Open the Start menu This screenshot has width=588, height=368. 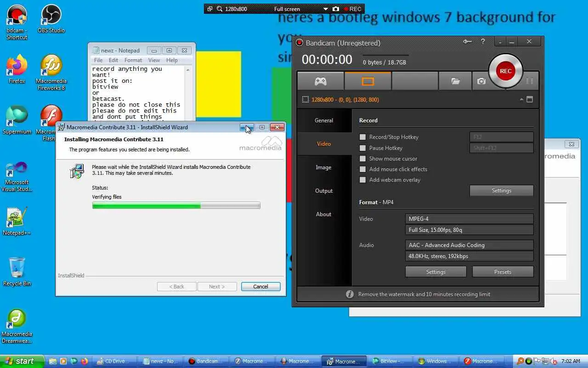22,361
